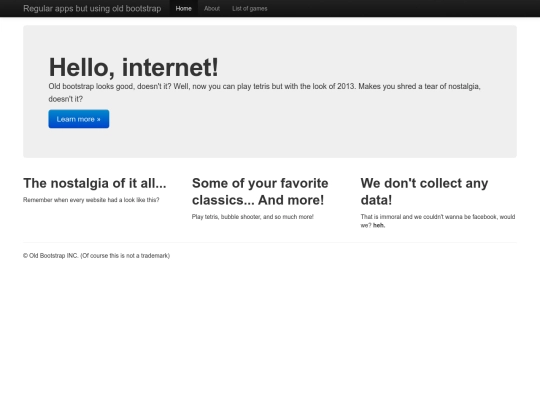Screen dimensions: 540x405
Task: Click 'Play tetris, bubble shooter, and so much more!'
Action: (253, 217)
